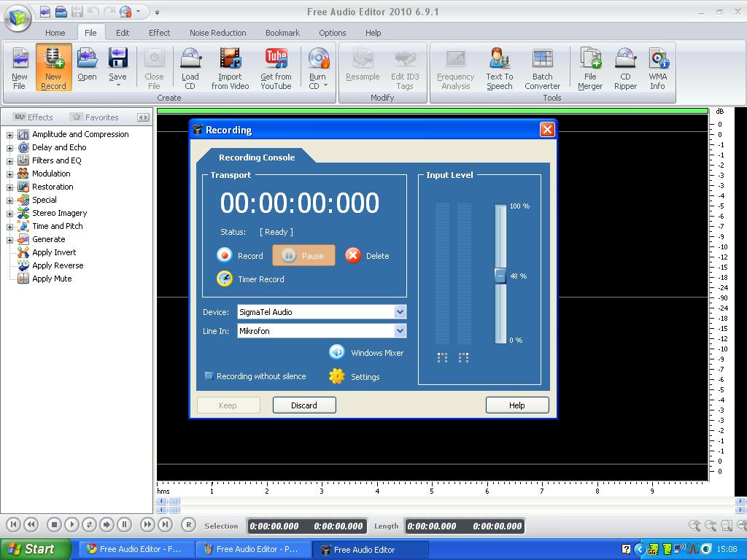Click the Windows Start button
747x560 pixels.
point(35,549)
